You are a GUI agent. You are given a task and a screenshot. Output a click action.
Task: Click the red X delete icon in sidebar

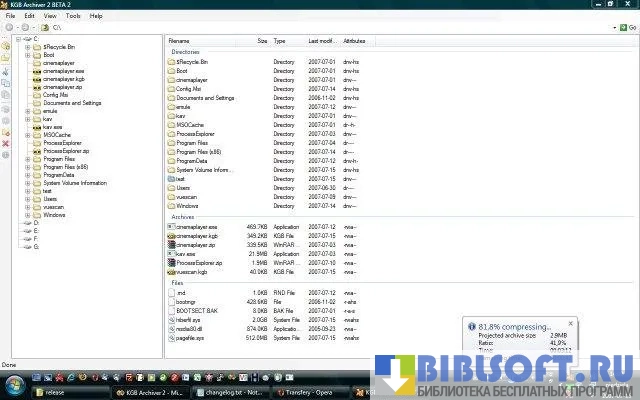coord(6,144)
